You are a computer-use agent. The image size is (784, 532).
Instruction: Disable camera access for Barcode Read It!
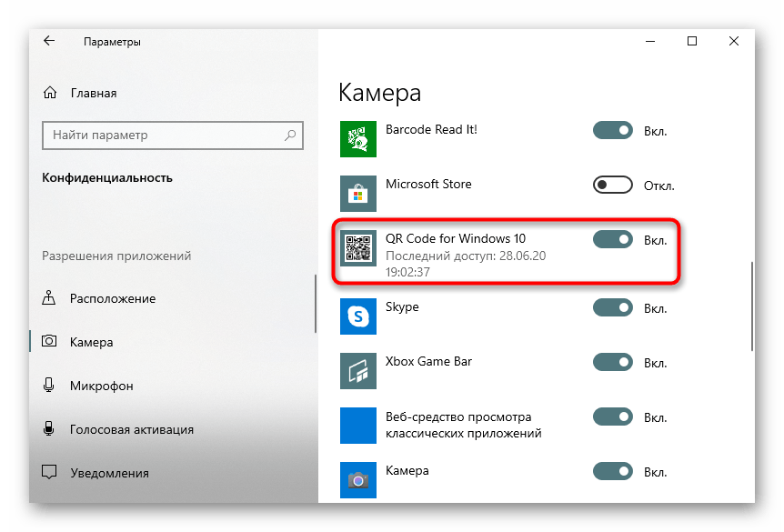[612, 131]
